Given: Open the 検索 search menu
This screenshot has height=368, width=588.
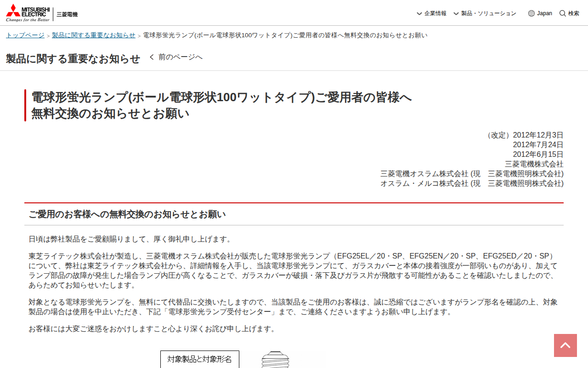Looking at the screenshot, I should 570,13.
